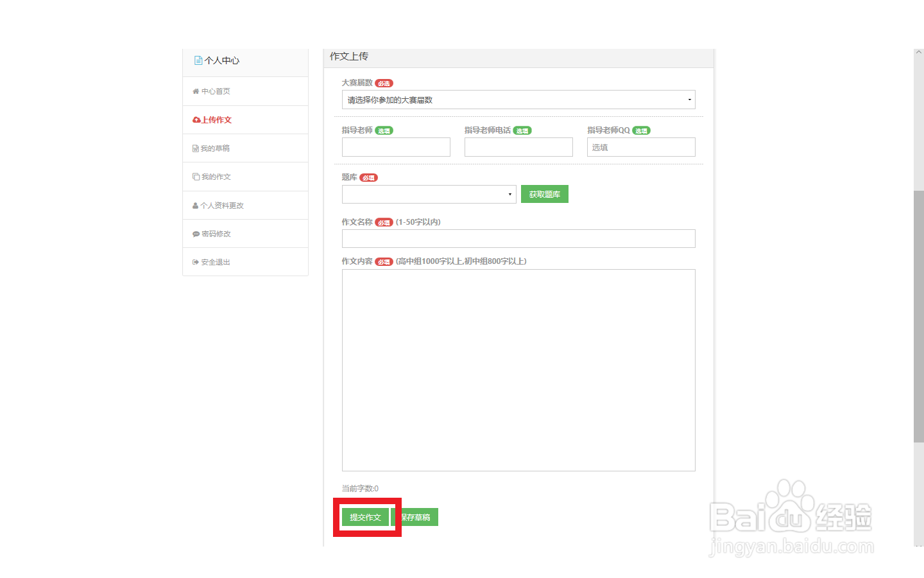
Task: Click the exit icon next to 安全退出
Action: coord(196,261)
